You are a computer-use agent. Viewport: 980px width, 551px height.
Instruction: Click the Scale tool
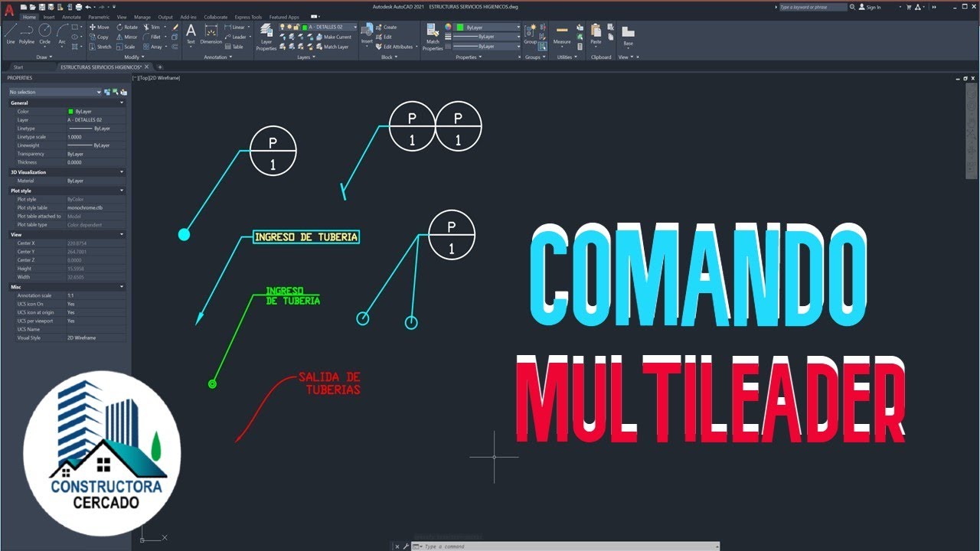[x=126, y=47]
